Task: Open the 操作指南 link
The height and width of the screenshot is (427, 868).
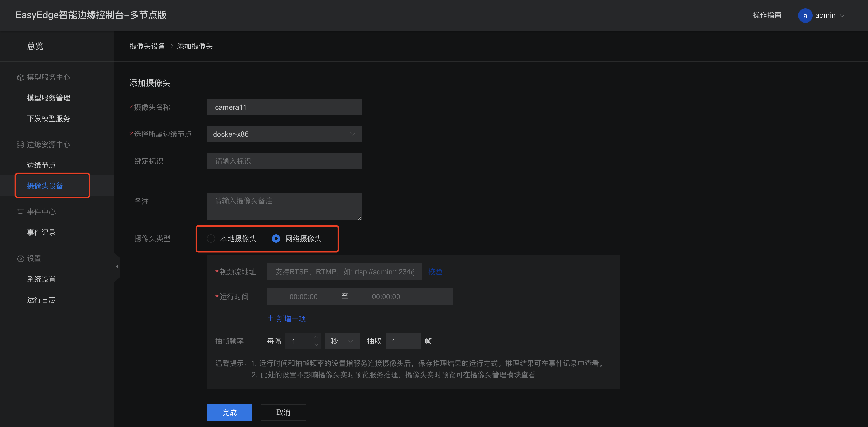Action: coord(767,15)
